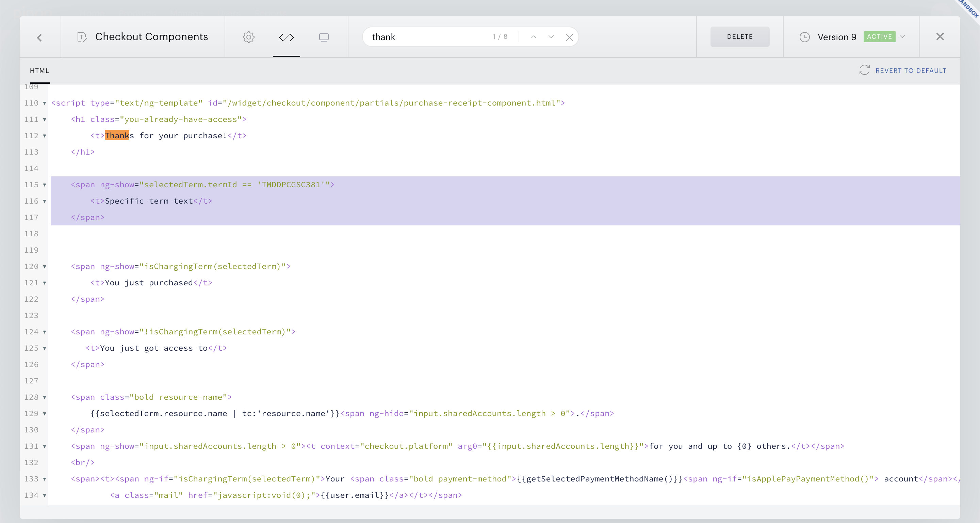Go to next search match
The width and height of the screenshot is (980, 523).
[551, 37]
